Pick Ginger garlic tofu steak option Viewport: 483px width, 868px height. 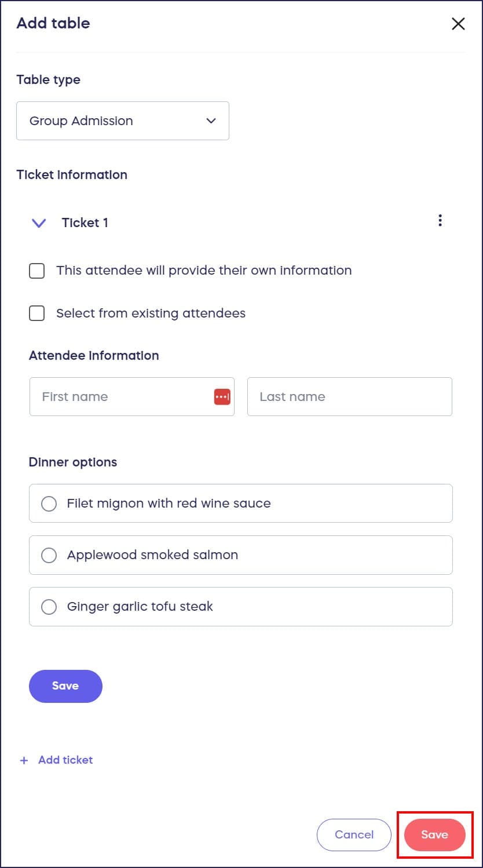[x=49, y=607]
